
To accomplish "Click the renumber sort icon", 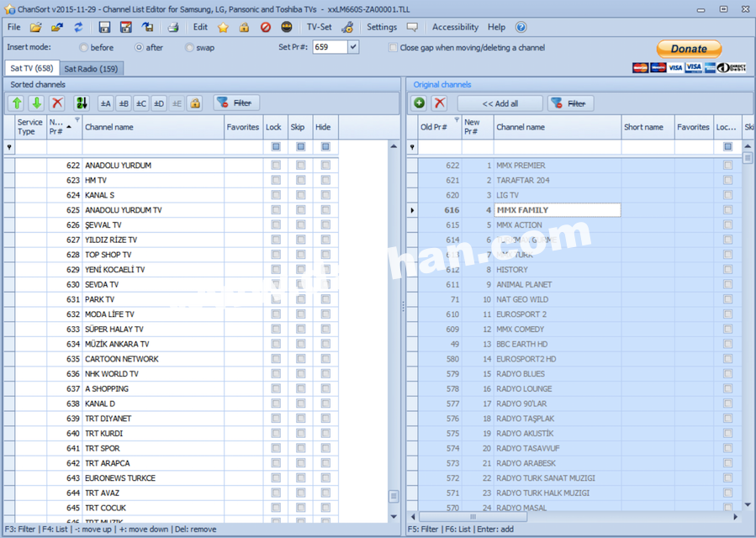I will point(82,103).
